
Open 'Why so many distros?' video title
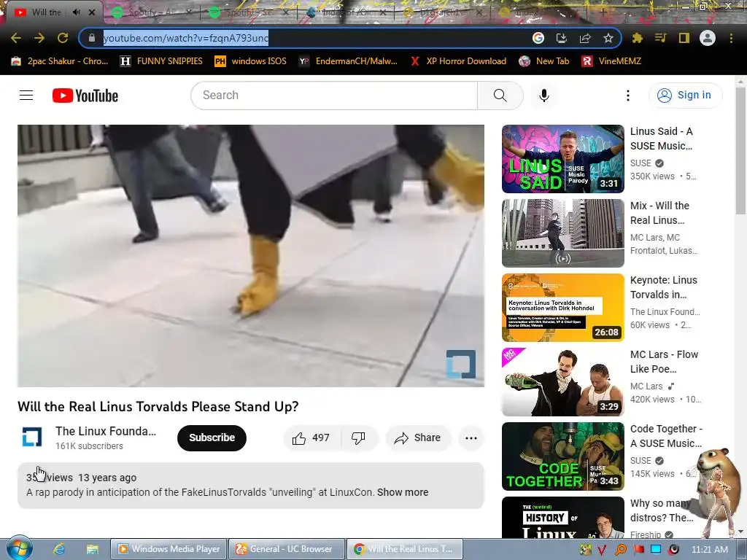(659, 510)
